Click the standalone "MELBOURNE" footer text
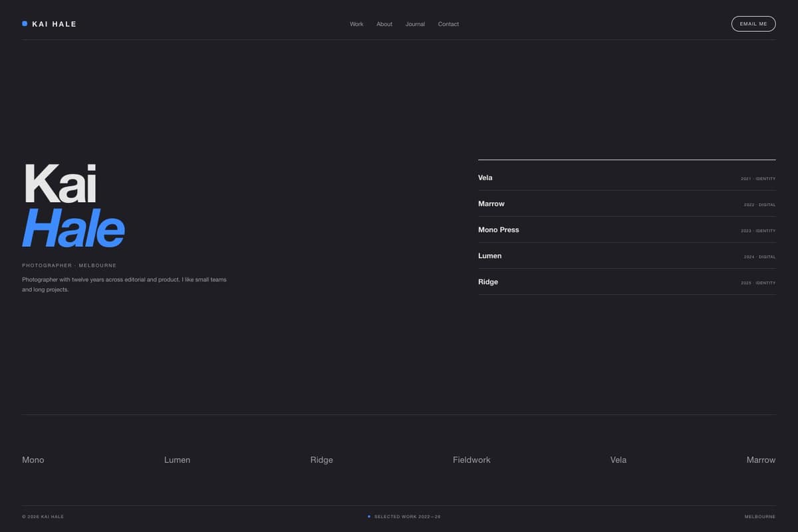The width and height of the screenshot is (798, 532). pos(760,517)
